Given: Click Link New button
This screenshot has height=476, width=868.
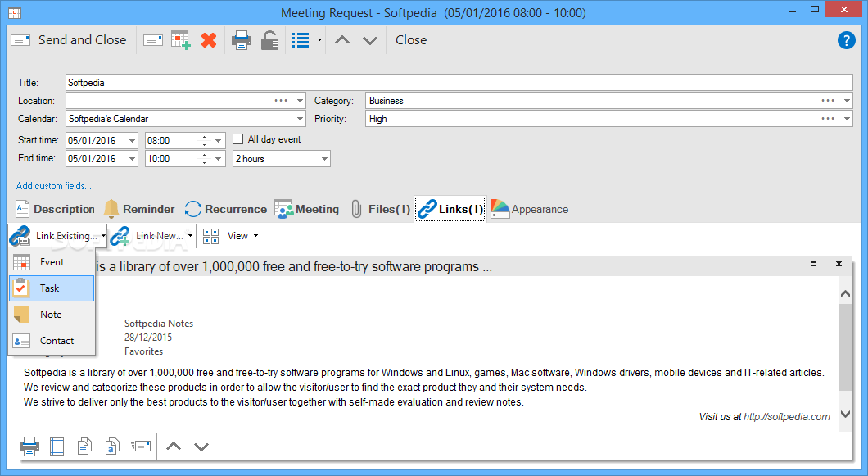Looking at the screenshot, I should click(x=147, y=236).
